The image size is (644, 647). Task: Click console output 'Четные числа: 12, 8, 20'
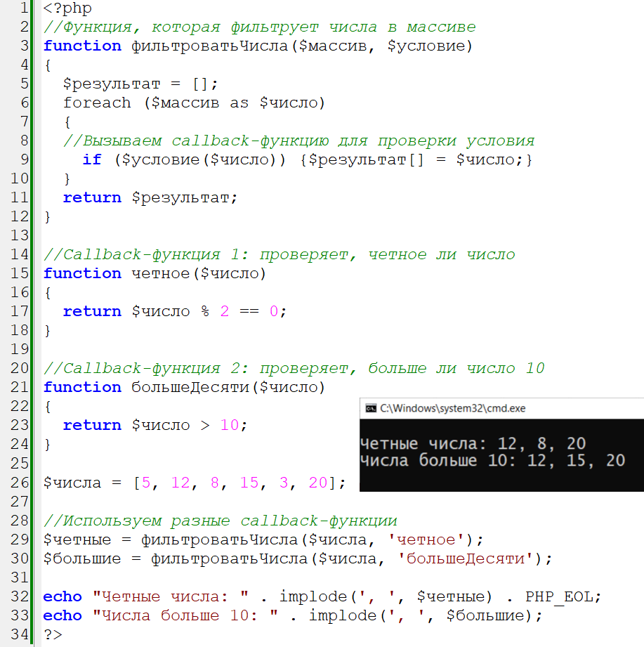tap(473, 444)
